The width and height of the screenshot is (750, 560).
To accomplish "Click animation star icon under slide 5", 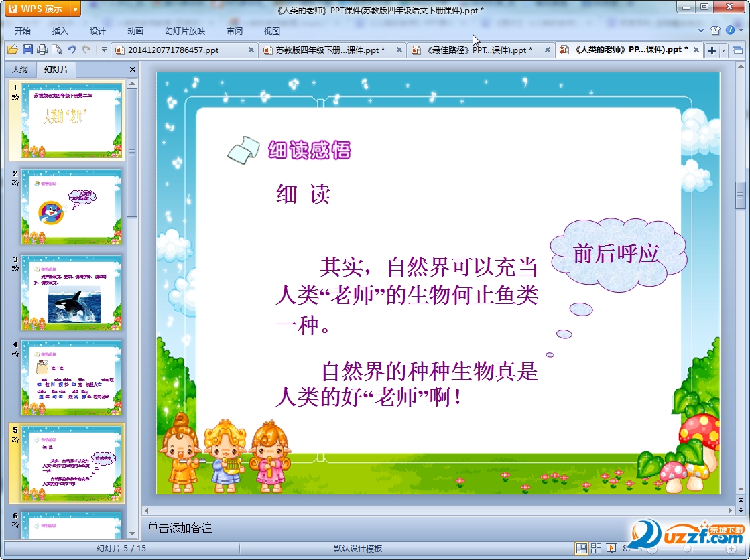I will 15,439.
